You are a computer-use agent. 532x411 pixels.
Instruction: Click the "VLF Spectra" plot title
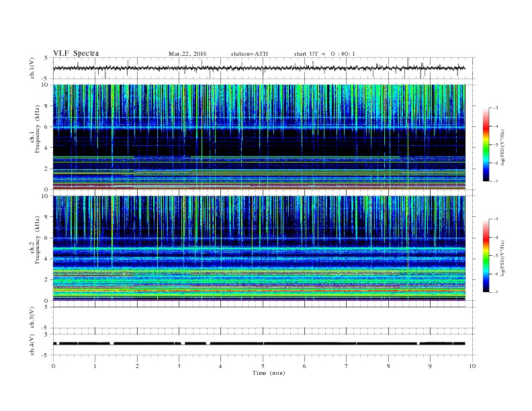[x=76, y=53]
